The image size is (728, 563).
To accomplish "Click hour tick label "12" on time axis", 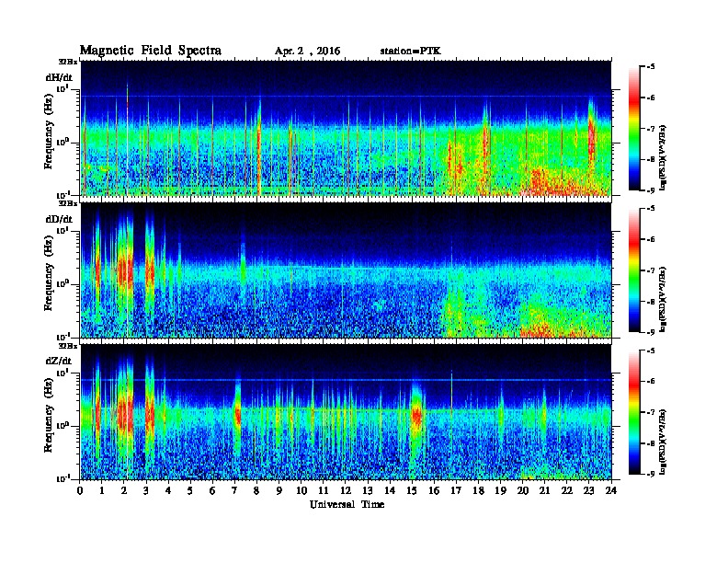I will coord(346,490).
